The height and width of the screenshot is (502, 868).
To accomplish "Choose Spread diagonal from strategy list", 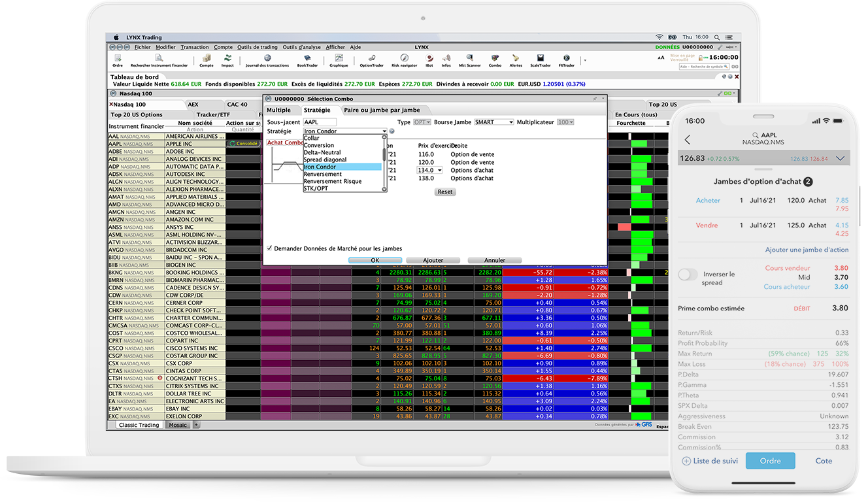I will pos(342,159).
